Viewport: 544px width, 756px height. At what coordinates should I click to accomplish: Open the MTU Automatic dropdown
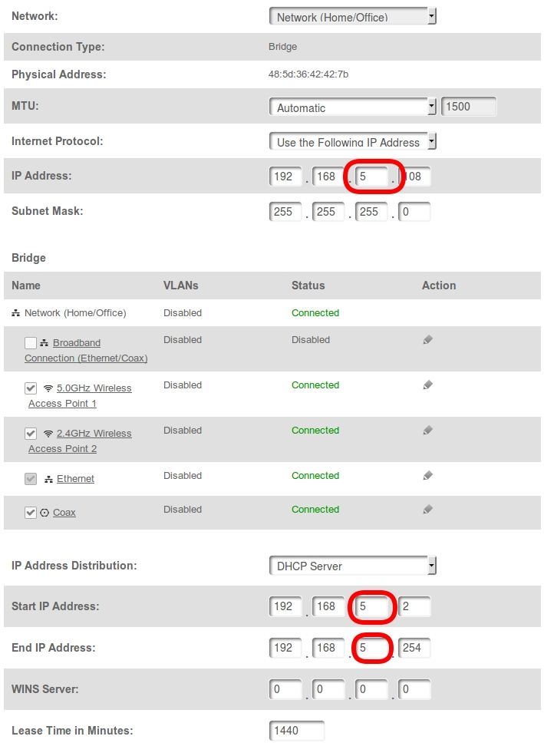pyautogui.click(x=353, y=107)
